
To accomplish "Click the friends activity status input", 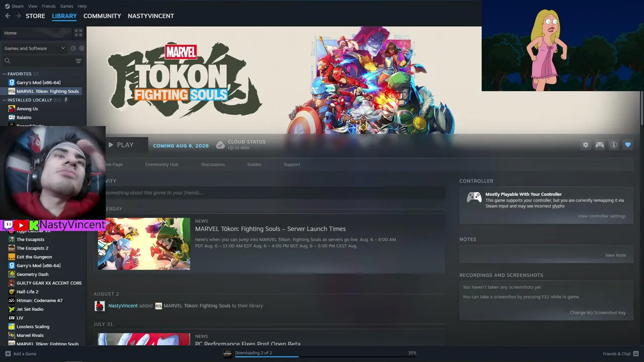I will pos(275,193).
